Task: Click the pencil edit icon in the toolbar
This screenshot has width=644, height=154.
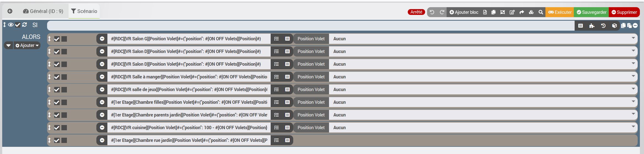Action: click(512, 12)
